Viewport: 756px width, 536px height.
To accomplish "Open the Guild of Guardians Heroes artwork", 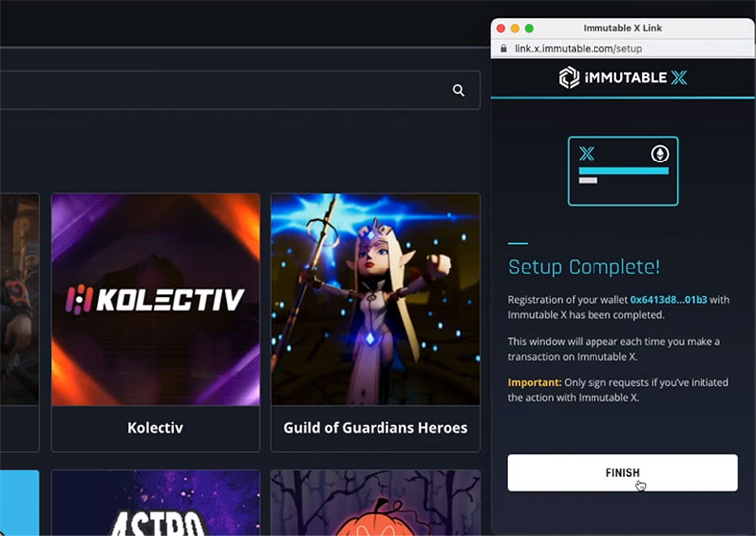I will point(376,299).
